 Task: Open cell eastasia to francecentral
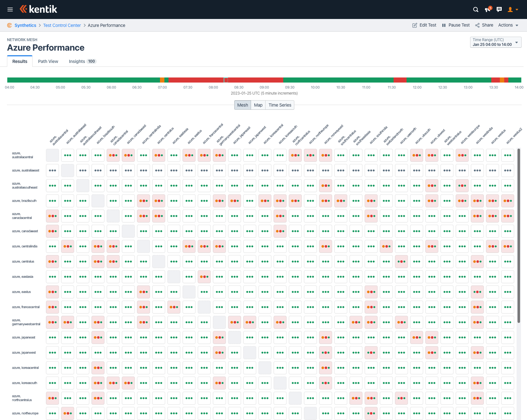coord(204,277)
